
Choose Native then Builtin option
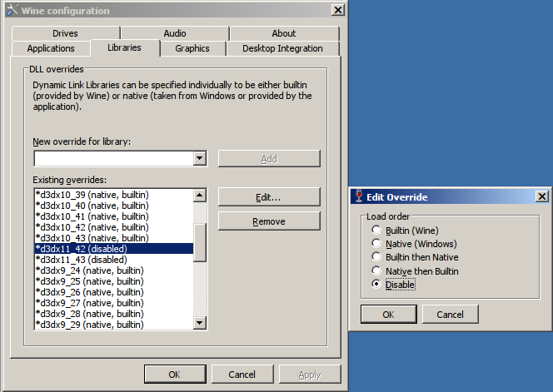point(376,270)
